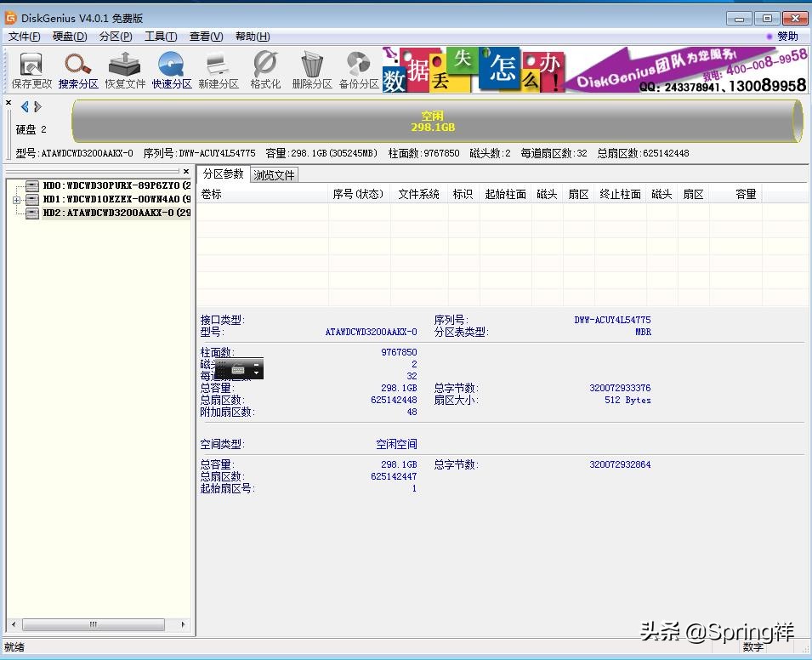
Task: Go to the next disk with the right arrow
Action: (37, 106)
